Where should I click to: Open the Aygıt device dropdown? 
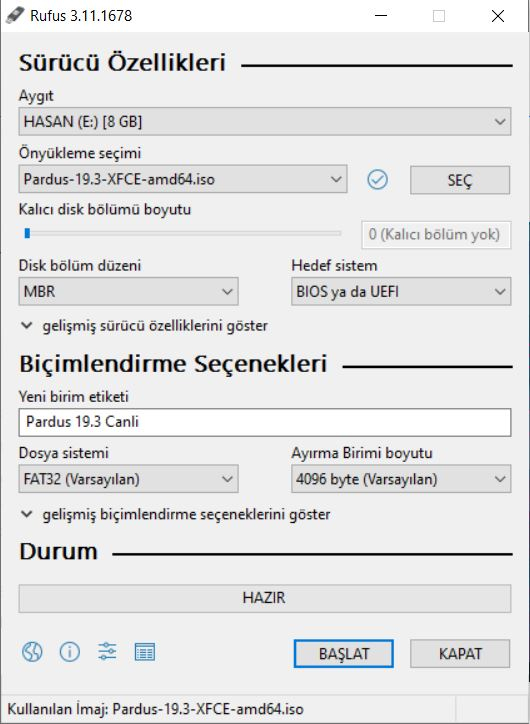point(265,121)
